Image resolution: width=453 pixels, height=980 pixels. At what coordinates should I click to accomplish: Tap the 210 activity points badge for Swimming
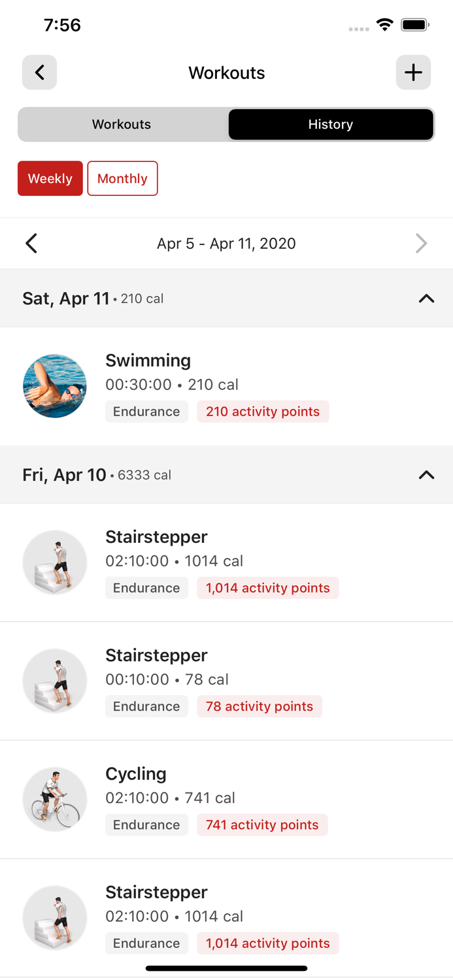click(263, 412)
